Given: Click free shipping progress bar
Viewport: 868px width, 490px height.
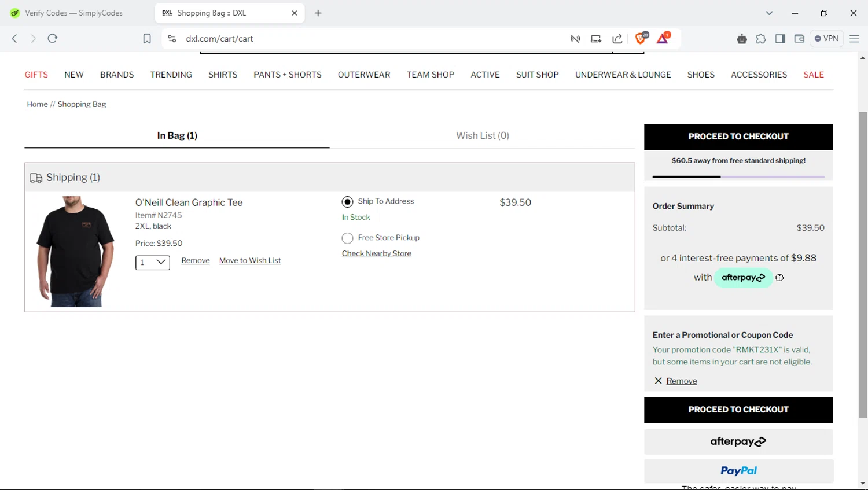Looking at the screenshot, I should tap(738, 176).
